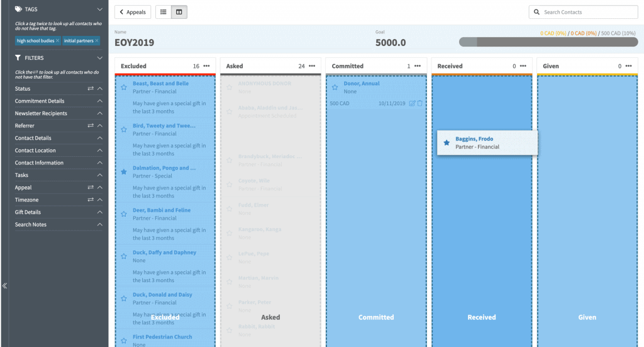
Task: Star the Bird, Tweety contact
Action: pos(124,130)
